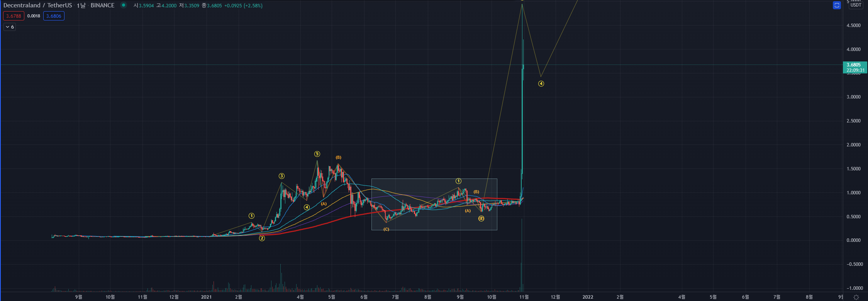Open chart settings gear icon
This screenshot has height=301, width=868.
856,297
